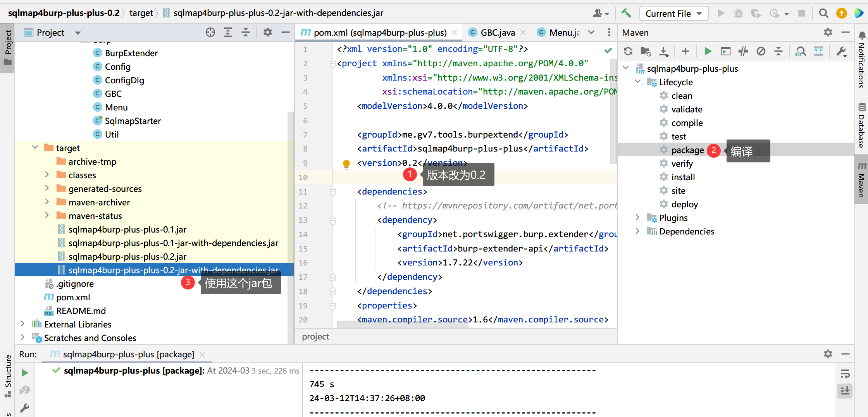This screenshot has width=868, height=417.
Task: Collapse all in Maven toolbar
Action: pyautogui.click(x=778, y=51)
